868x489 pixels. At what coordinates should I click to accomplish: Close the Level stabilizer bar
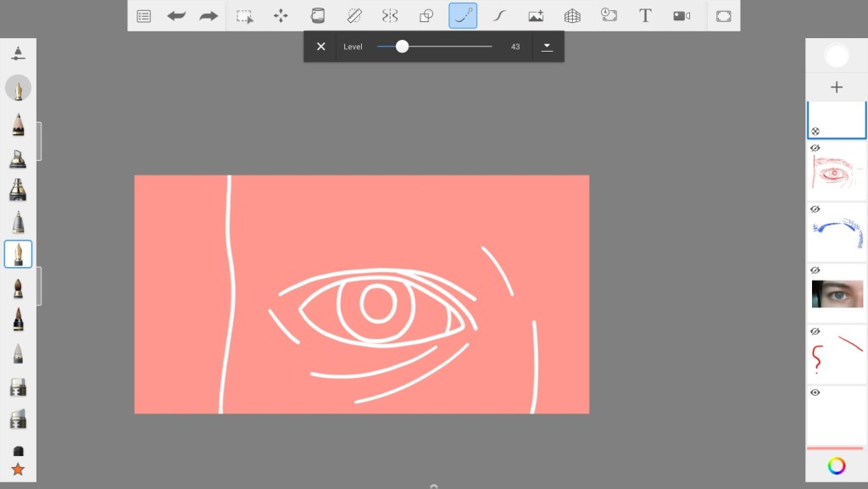click(321, 47)
